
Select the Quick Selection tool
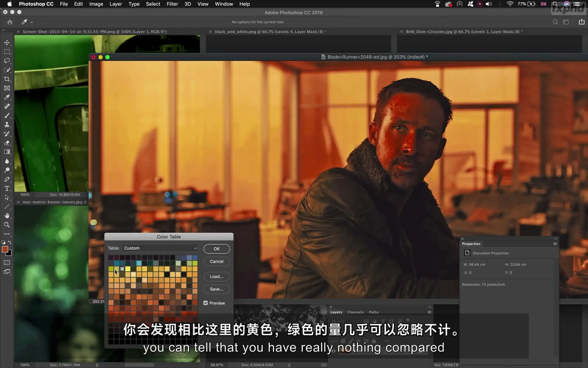pos(7,70)
